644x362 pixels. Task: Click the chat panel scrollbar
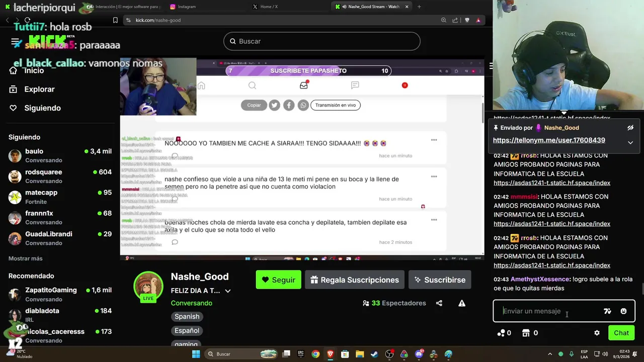point(642,289)
